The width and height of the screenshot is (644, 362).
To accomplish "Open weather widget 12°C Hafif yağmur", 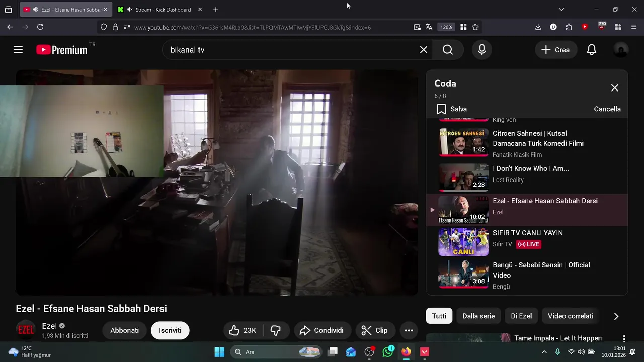I will coord(30,352).
